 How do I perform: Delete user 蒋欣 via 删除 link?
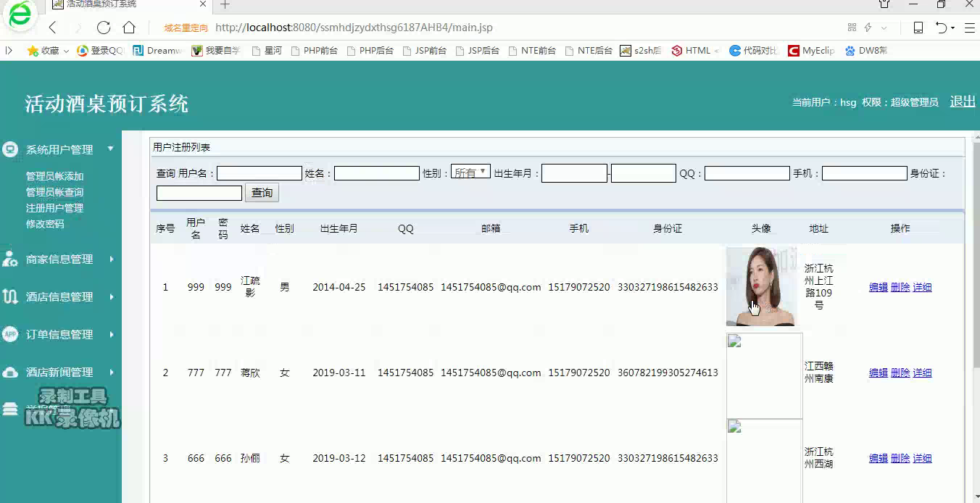(900, 373)
